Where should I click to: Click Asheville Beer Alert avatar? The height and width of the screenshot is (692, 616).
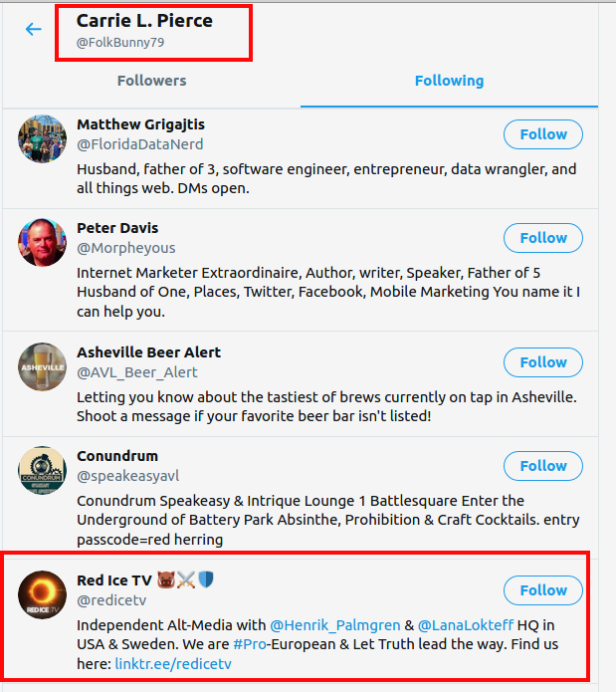[42, 366]
